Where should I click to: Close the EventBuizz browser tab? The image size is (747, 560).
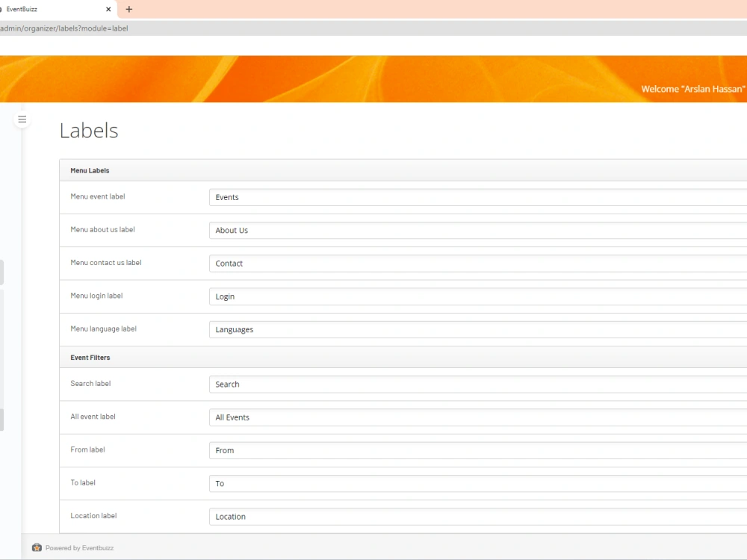click(108, 9)
